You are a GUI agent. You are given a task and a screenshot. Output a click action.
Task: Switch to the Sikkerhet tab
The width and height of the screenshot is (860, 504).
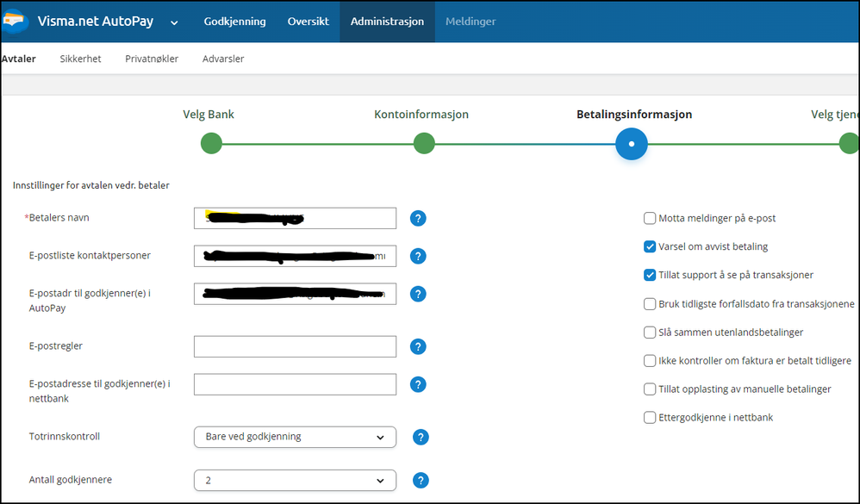[x=81, y=59]
